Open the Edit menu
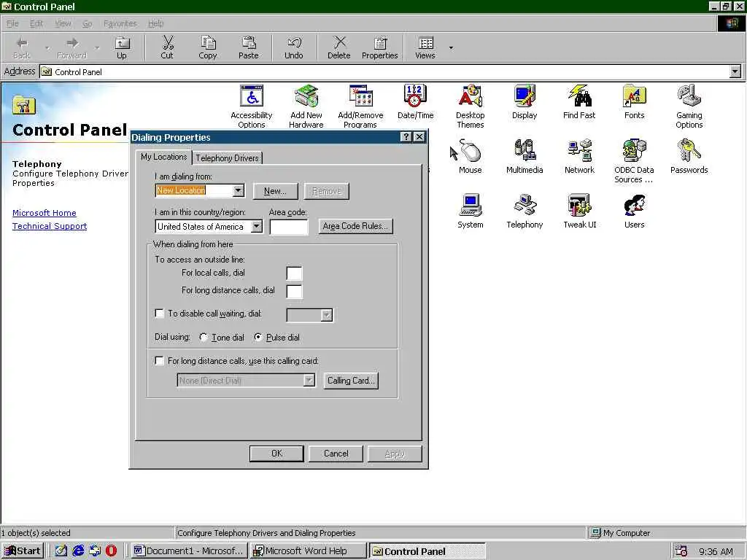This screenshot has width=747, height=560. [36, 23]
